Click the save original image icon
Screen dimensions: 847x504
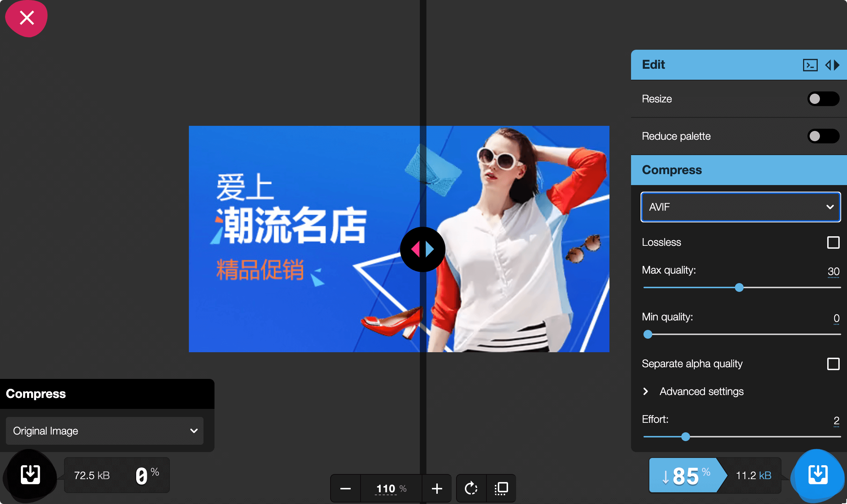click(x=31, y=473)
